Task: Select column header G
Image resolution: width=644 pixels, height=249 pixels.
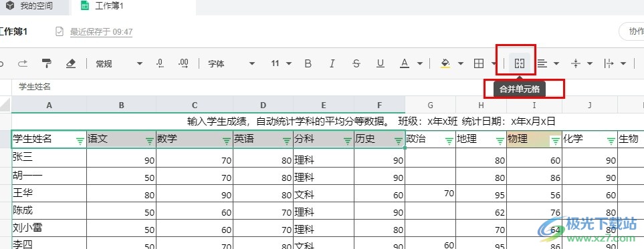Action: [431, 105]
